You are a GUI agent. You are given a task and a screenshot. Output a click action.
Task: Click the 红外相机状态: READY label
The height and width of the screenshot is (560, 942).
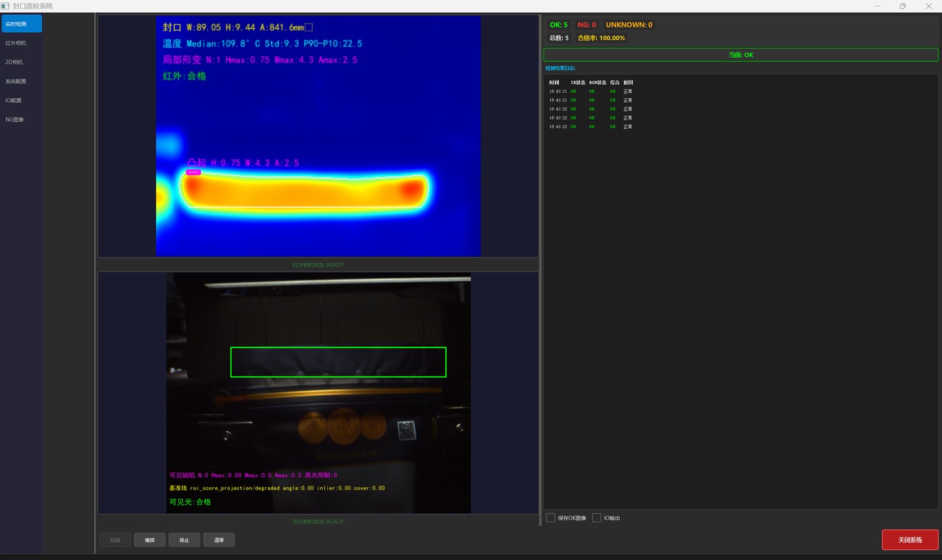point(318,265)
